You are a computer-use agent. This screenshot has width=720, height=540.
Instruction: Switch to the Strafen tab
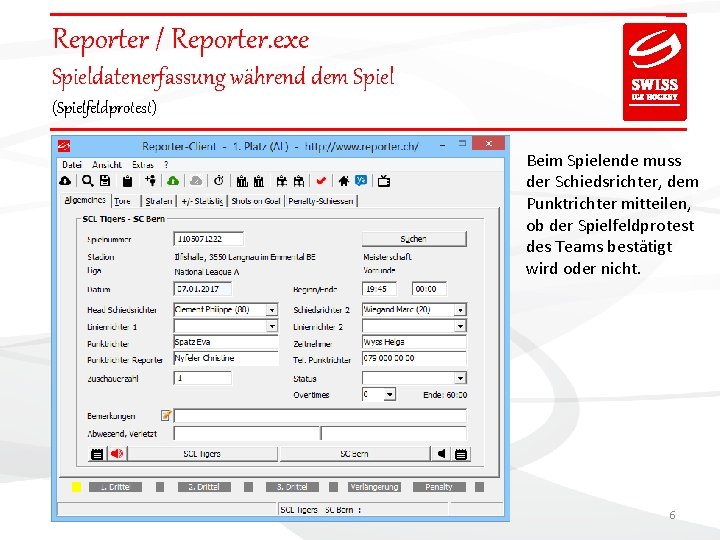[x=159, y=201]
